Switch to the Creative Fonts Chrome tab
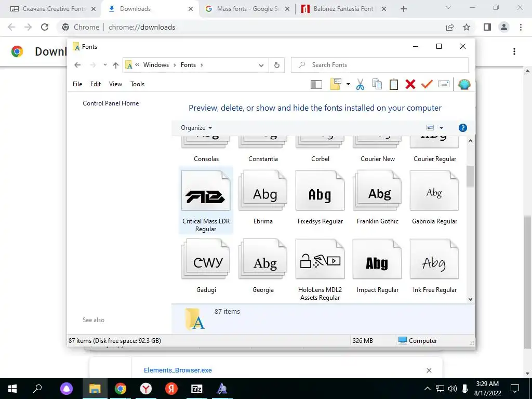 (x=52, y=9)
